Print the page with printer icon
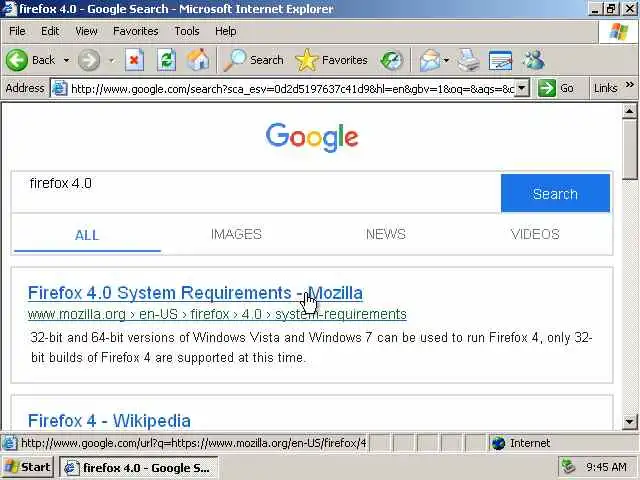This screenshot has width=640, height=480. [x=468, y=60]
